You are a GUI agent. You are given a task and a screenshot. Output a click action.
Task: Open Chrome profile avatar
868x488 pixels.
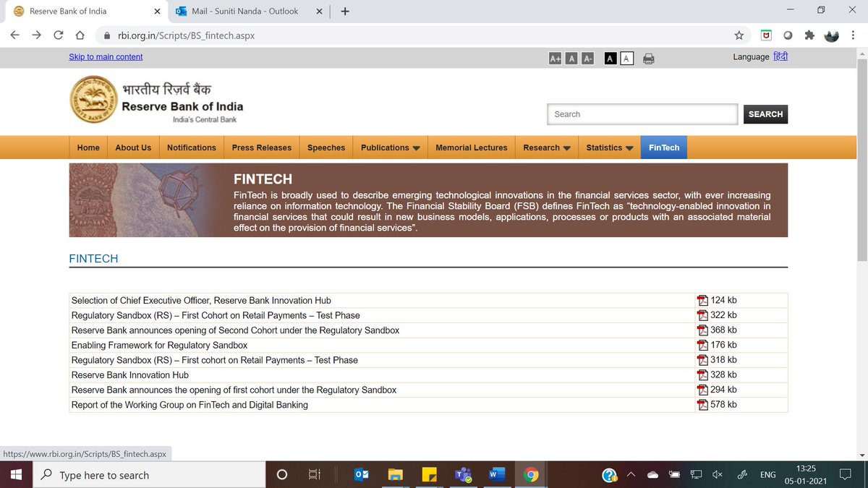click(x=832, y=35)
